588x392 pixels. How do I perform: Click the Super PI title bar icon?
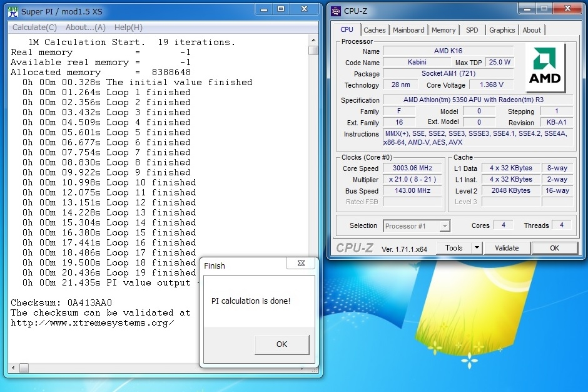[x=13, y=11]
